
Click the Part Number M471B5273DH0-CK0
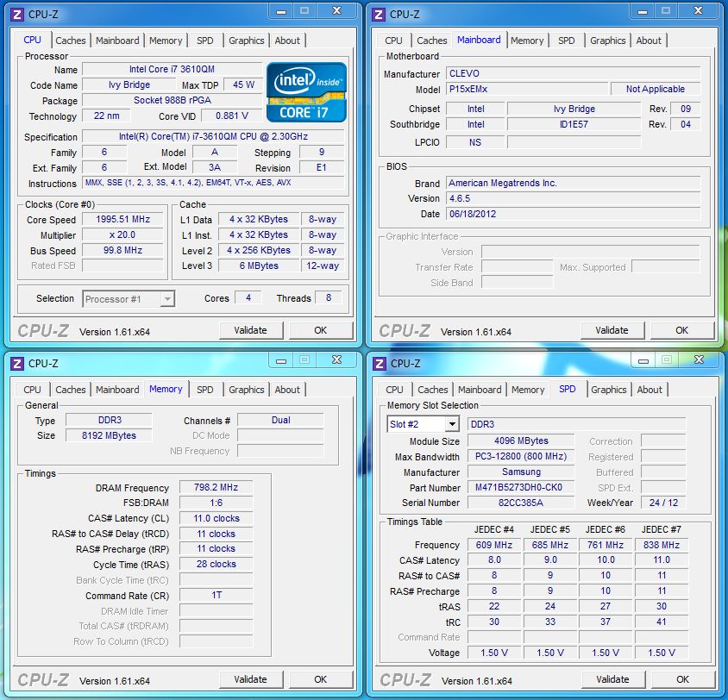pos(521,488)
